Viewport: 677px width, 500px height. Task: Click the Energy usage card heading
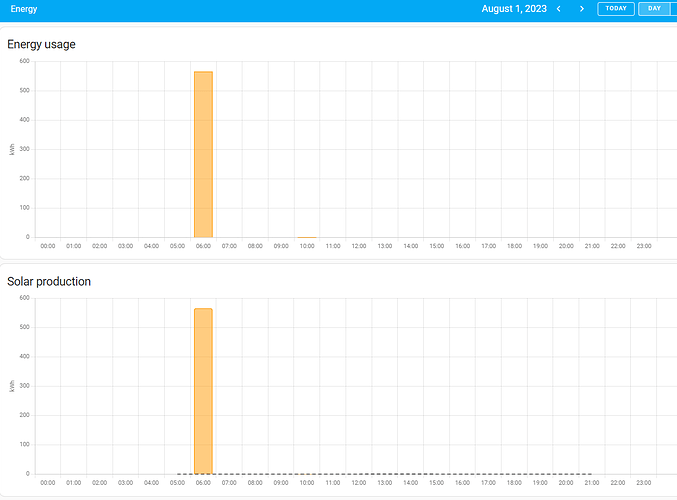coord(41,44)
